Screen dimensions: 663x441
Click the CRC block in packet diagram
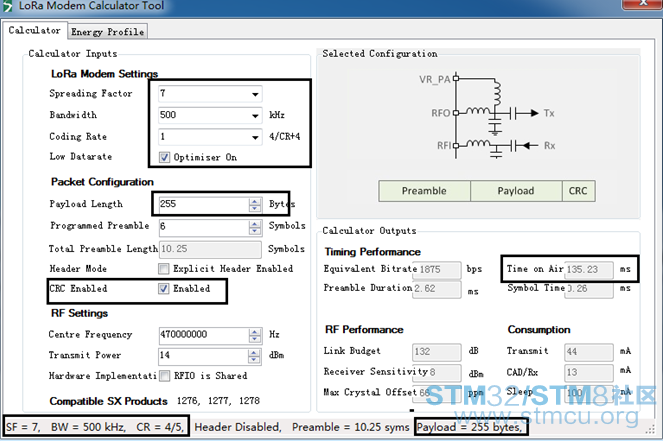pos(578,191)
